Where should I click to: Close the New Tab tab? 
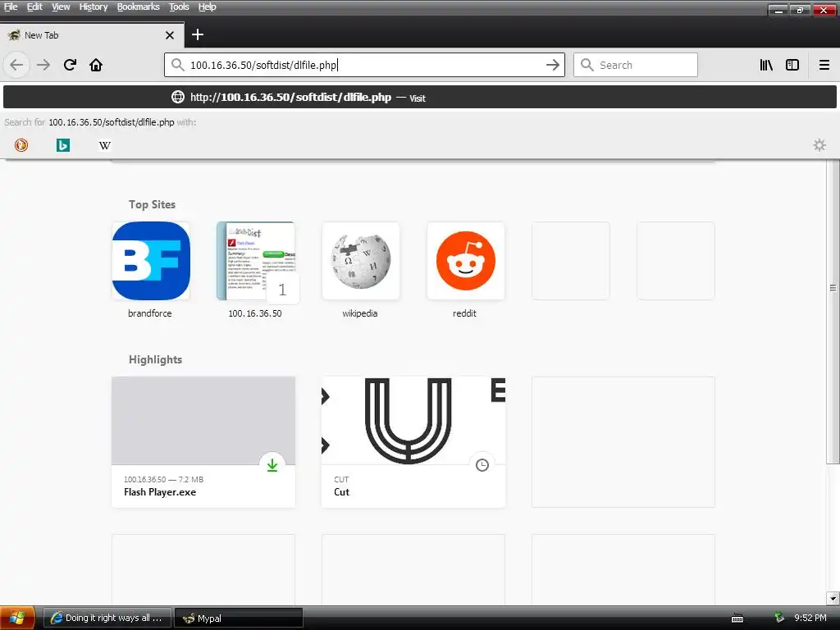click(170, 35)
